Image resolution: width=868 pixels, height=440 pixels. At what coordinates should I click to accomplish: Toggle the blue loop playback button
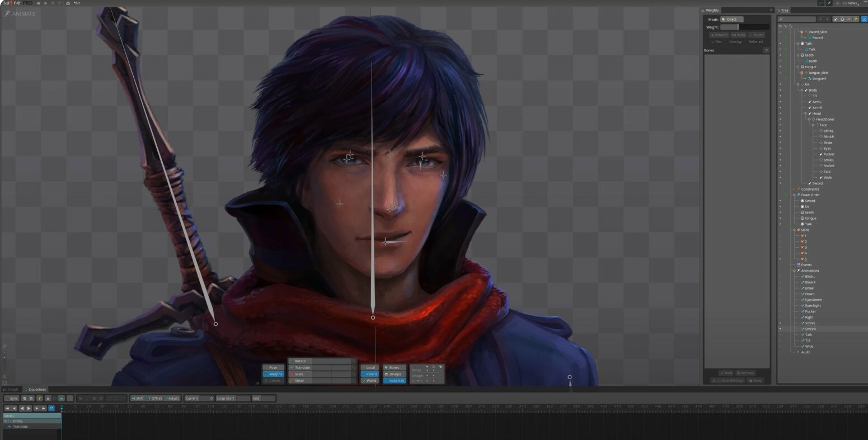pos(51,409)
